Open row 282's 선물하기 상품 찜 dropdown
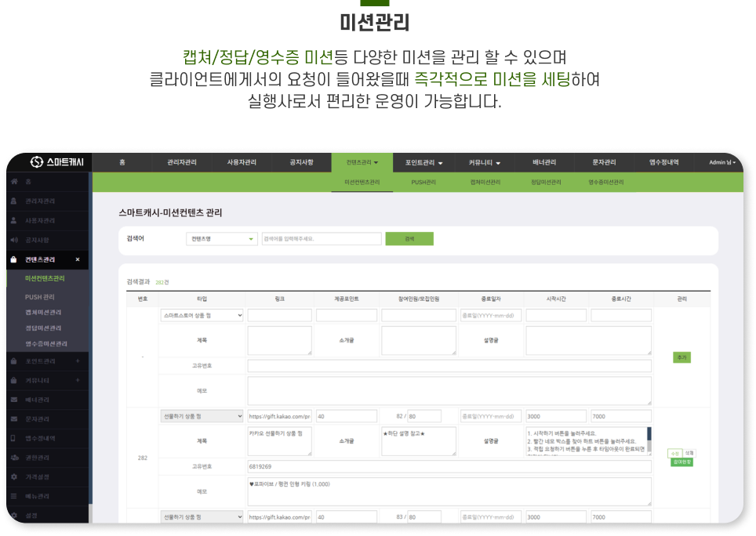The height and width of the screenshot is (536, 756). 202,416
